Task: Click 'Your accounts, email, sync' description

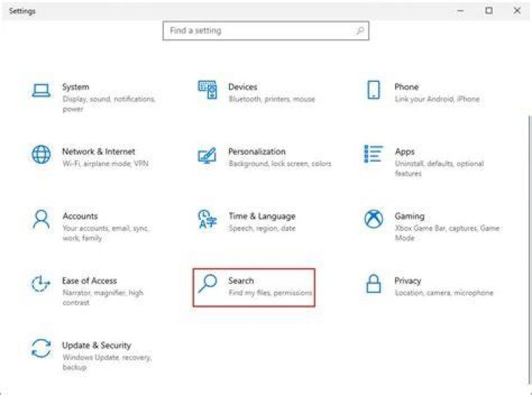Action: coord(105,233)
